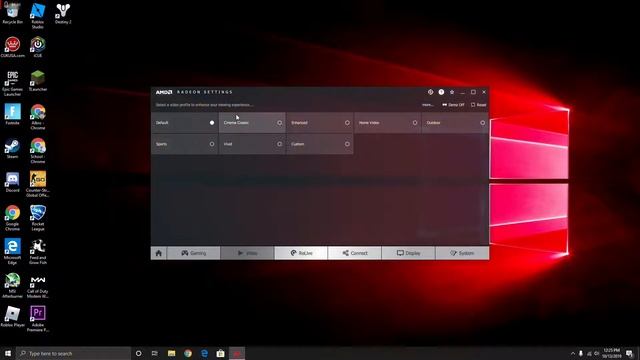Select the Call of Duty Modern Warfare icon
The height and width of the screenshot is (360, 640).
[x=38, y=285]
